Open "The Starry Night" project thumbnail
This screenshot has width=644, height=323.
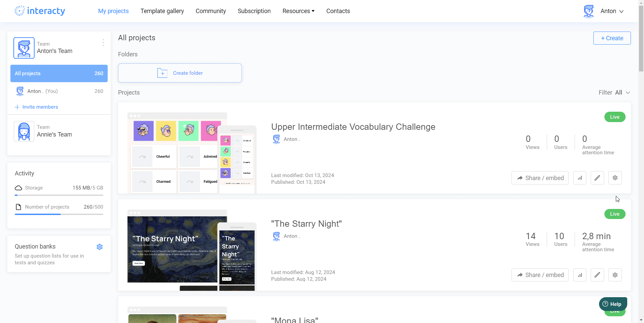pyautogui.click(x=192, y=250)
